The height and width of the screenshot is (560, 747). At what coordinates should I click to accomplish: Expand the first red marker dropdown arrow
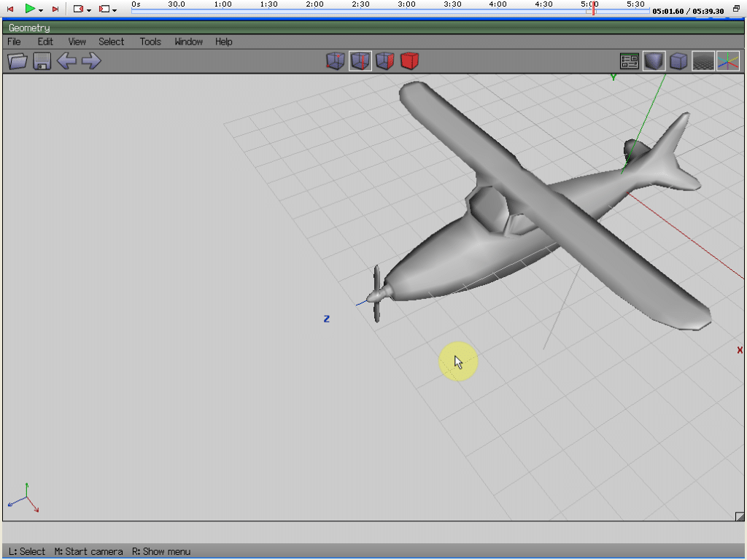88,9
